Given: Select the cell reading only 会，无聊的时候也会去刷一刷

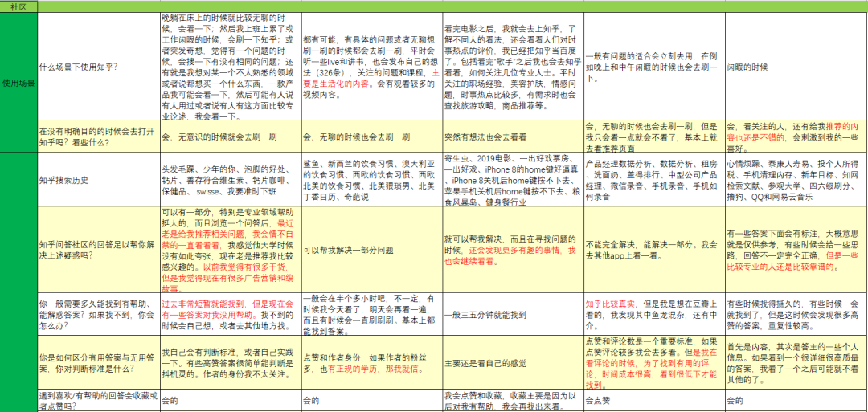Looking at the screenshot, I should (373, 136).
